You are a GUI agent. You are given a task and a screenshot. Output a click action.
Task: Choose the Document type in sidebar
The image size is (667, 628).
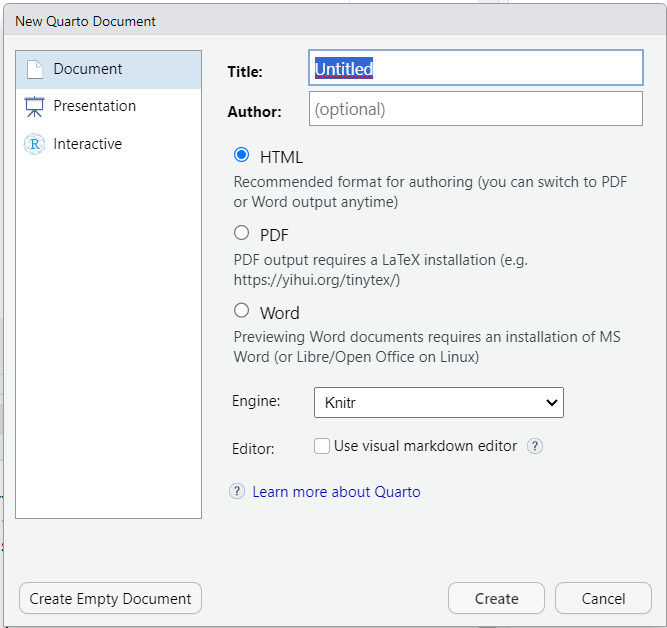[x=108, y=69]
